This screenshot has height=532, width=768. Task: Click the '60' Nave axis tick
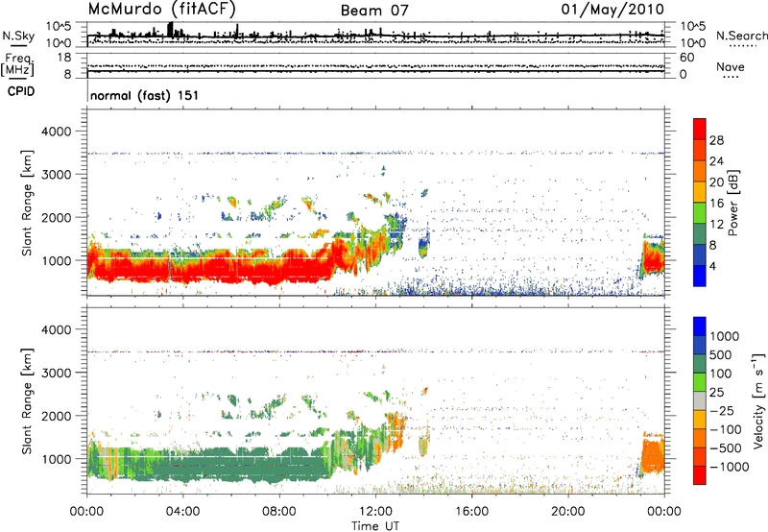[686, 58]
